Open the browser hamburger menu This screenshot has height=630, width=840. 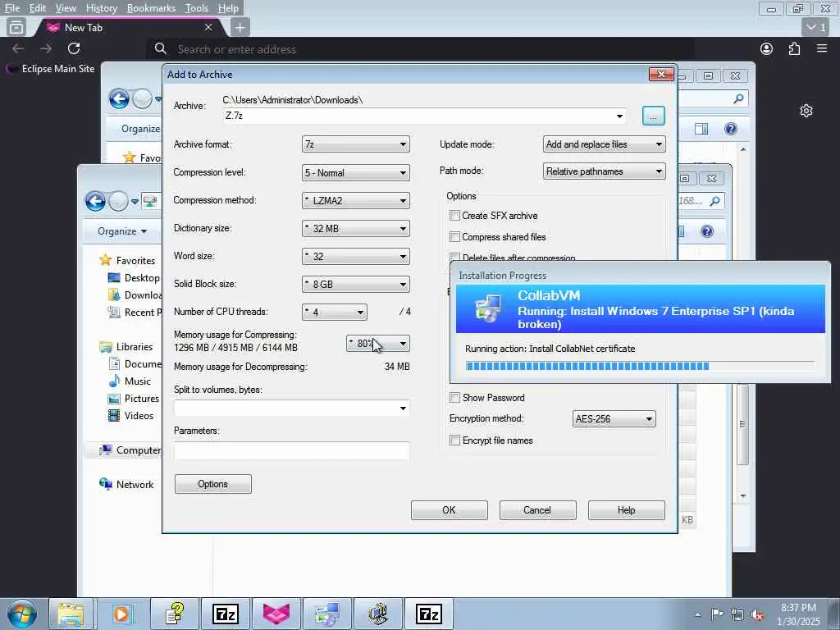coord(822,48)
